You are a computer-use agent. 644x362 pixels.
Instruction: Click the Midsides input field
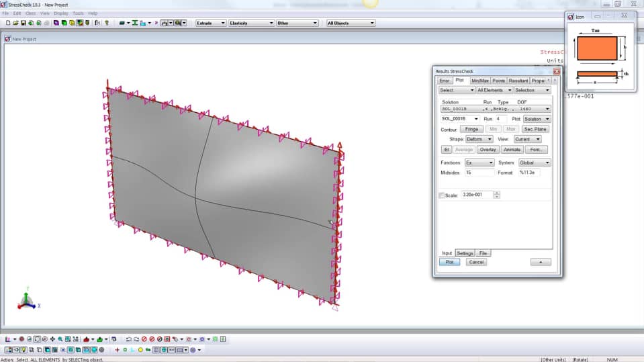tap(479, 173)
